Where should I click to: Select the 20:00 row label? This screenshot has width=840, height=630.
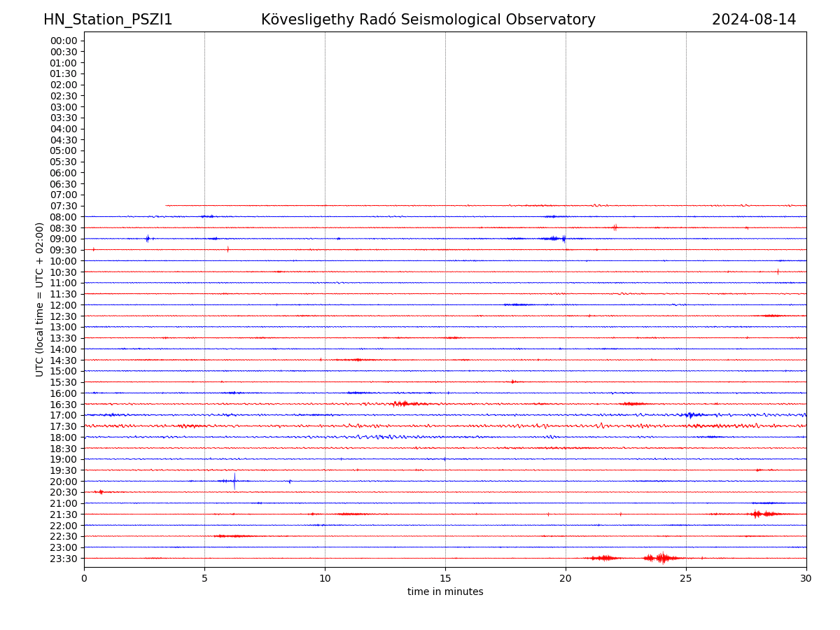pyautogui.click(x=63, y=482)
